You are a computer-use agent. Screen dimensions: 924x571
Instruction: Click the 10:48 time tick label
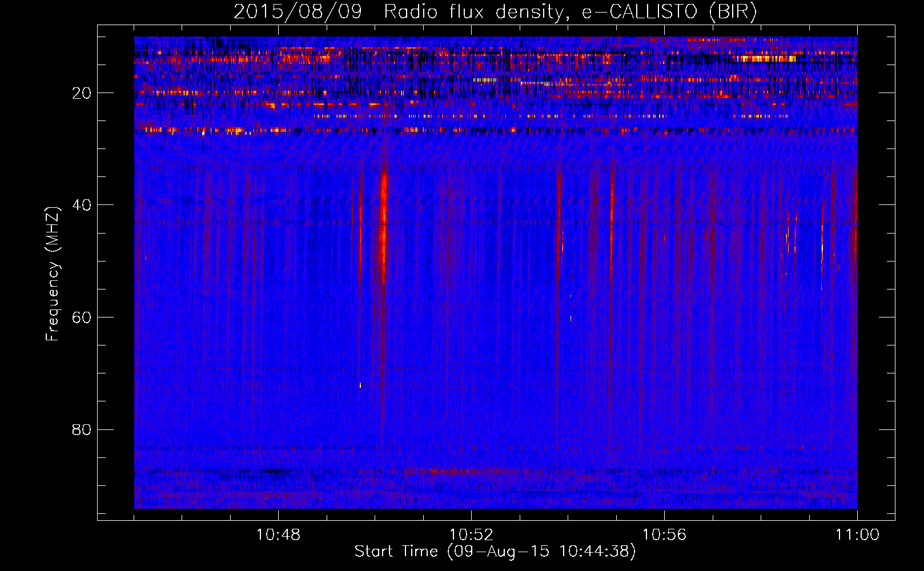[278, 535]
